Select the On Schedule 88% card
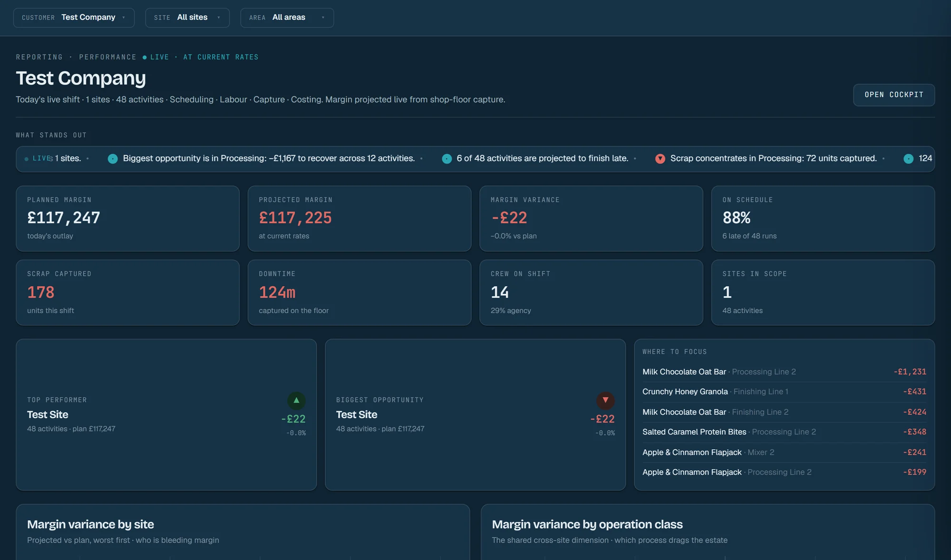 (x=823, y=219)
